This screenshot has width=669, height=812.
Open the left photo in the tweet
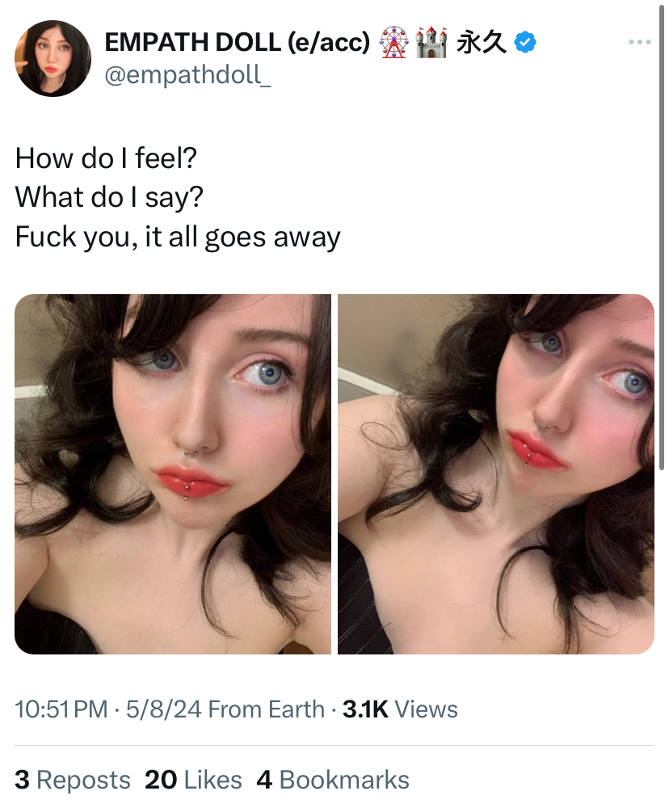pyautogui.click(x=173, y=473)
